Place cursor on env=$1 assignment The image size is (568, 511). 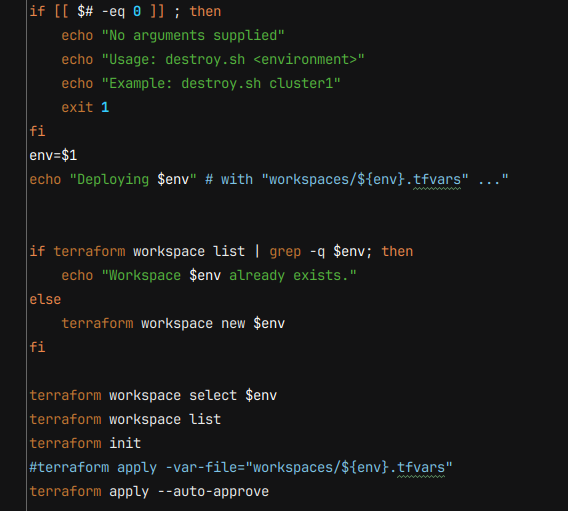pos(53,155)
